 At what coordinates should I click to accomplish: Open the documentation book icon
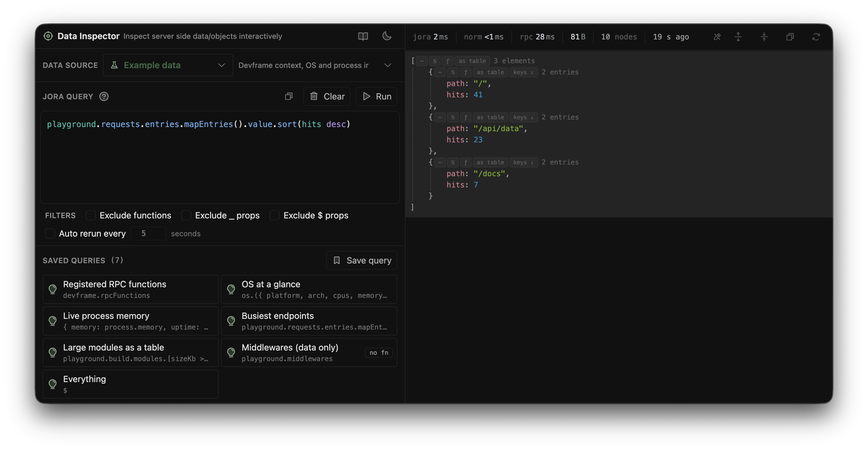point(363,36)
